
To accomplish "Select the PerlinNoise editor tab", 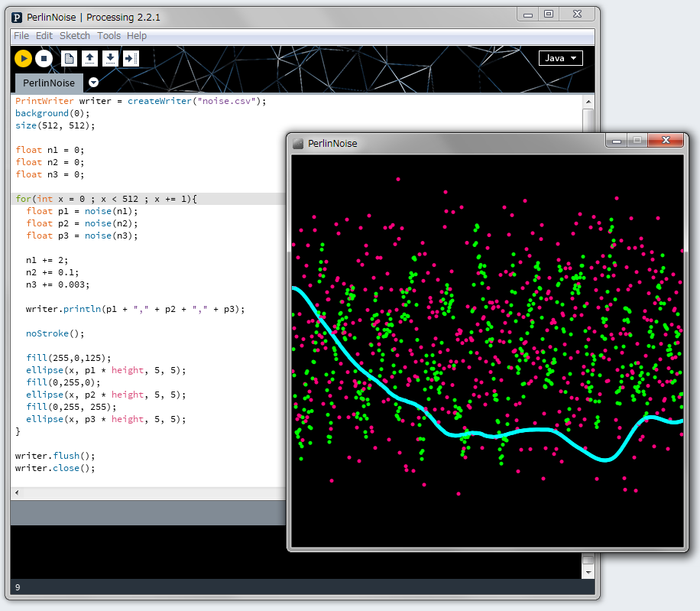I will (49, 83).
